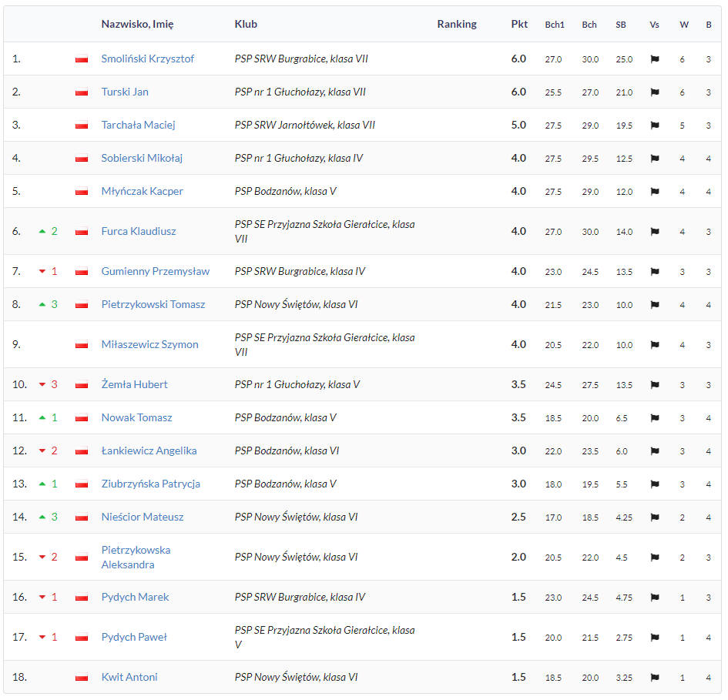Click the 5.0 points value for Tarchała Maciej
The height and width of the screenshot is (700, 728).
[x=518, y=125]
